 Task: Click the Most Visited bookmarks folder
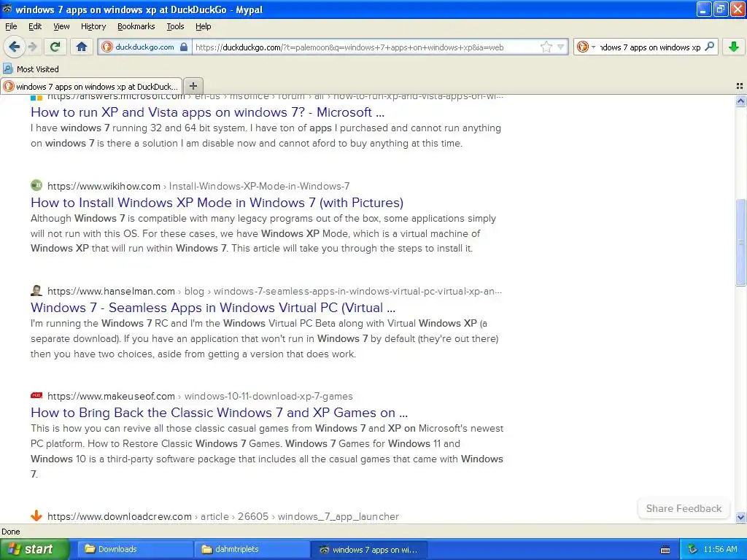[x=31, y=69]
